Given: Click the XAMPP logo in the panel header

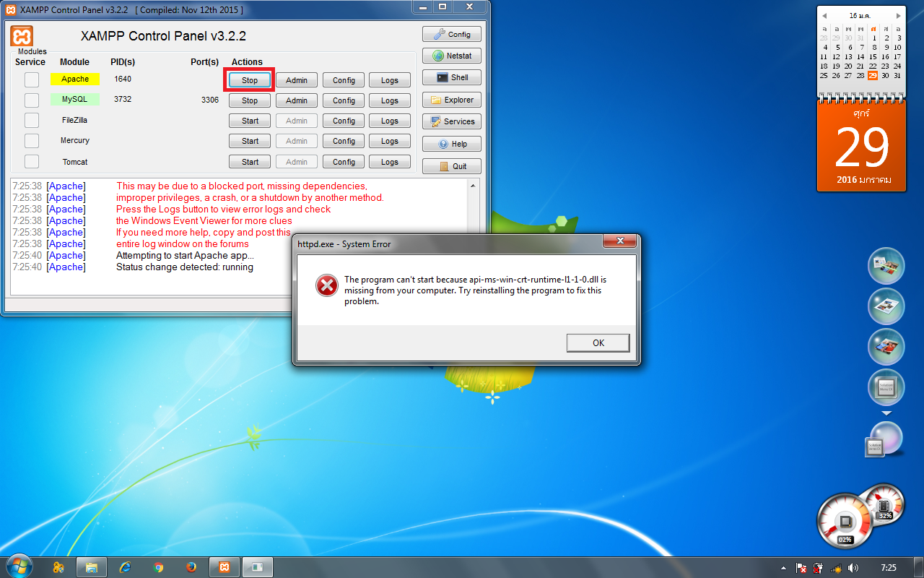Looking at the screenshot, I should 22,36.
